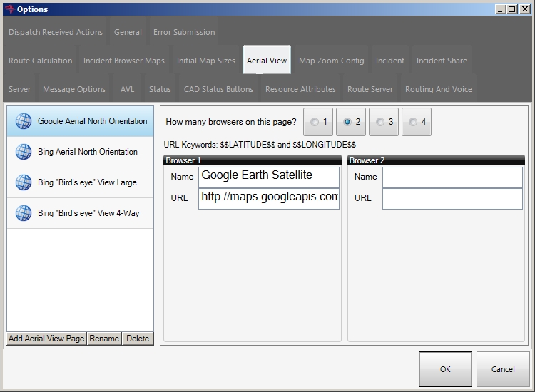The width and height of the screenshot is (535, 392).
Task: Switch to the Route Calculation tab
Action: (x=40, y=61)
